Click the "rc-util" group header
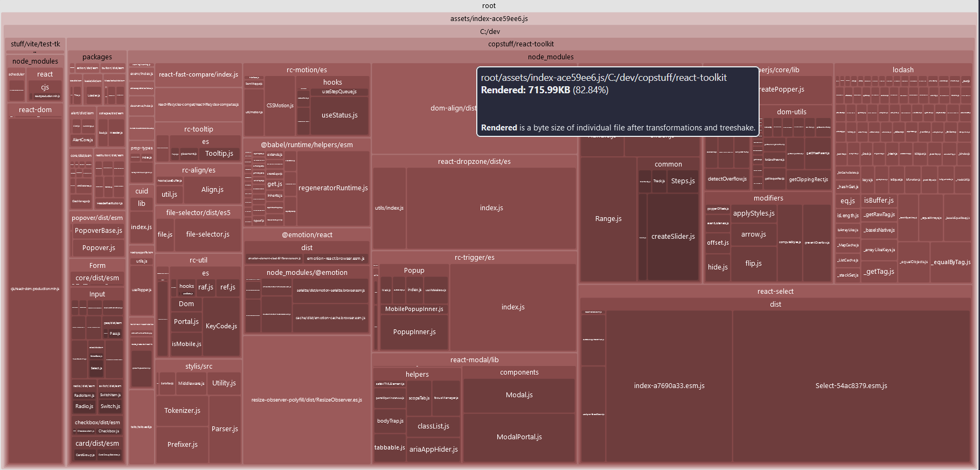980x470 pixels. pos(198,260)
